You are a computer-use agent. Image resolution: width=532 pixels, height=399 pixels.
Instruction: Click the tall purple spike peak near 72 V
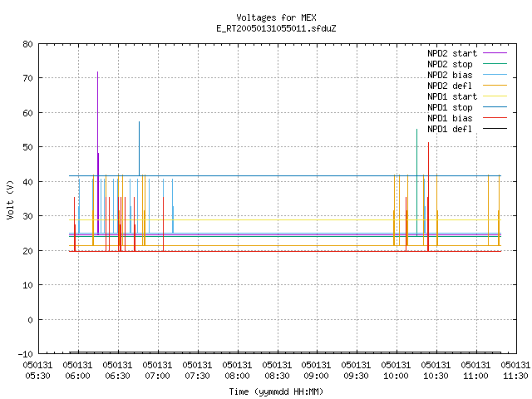98,72
